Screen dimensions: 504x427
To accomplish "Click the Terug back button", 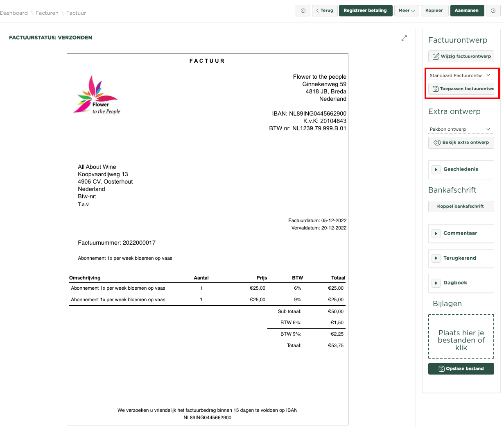I will click(x=324, y=11).
